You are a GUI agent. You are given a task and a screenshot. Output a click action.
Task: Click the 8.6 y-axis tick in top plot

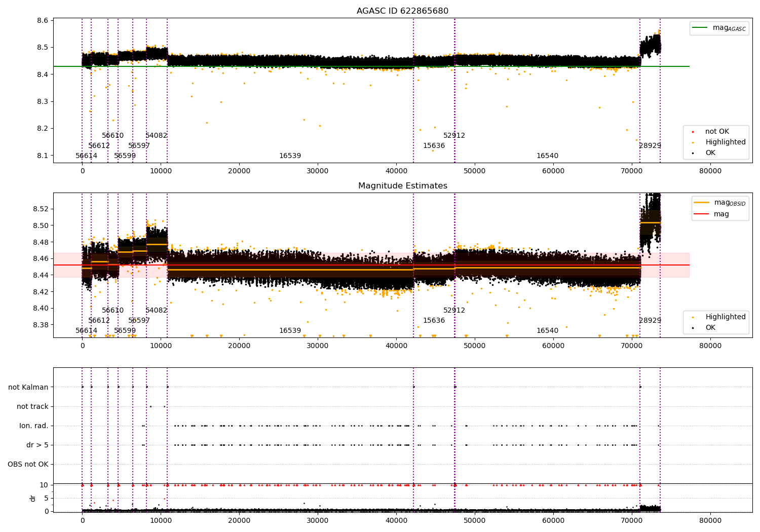(x=43, y=21)
